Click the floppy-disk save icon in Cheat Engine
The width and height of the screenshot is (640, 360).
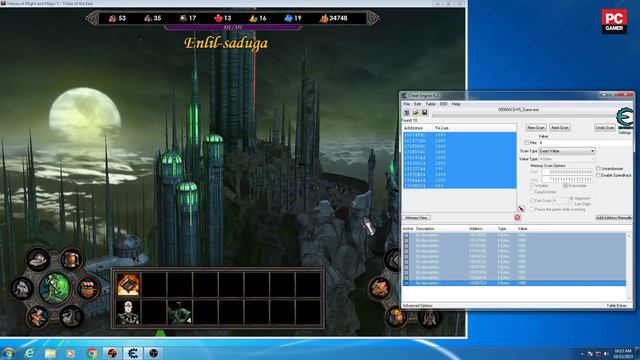[424, 112]
